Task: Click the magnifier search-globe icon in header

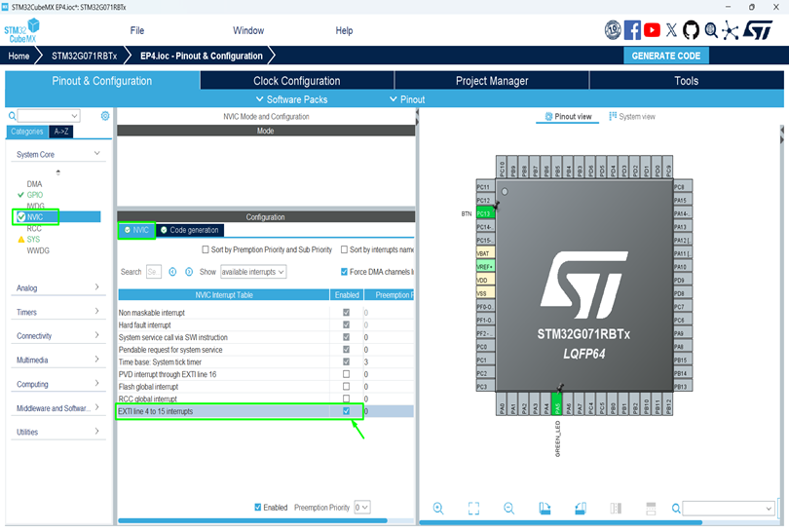Action: pos(711,30)
